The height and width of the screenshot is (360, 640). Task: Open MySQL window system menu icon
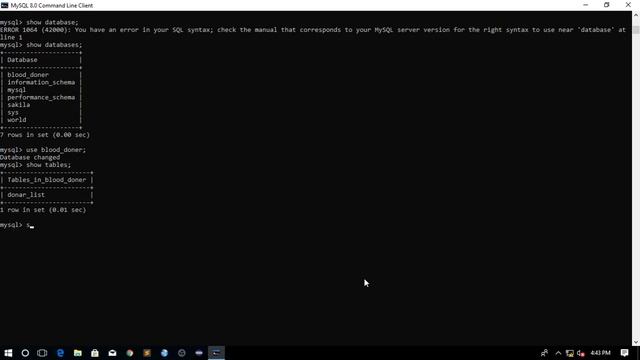(x=4, y=5)
